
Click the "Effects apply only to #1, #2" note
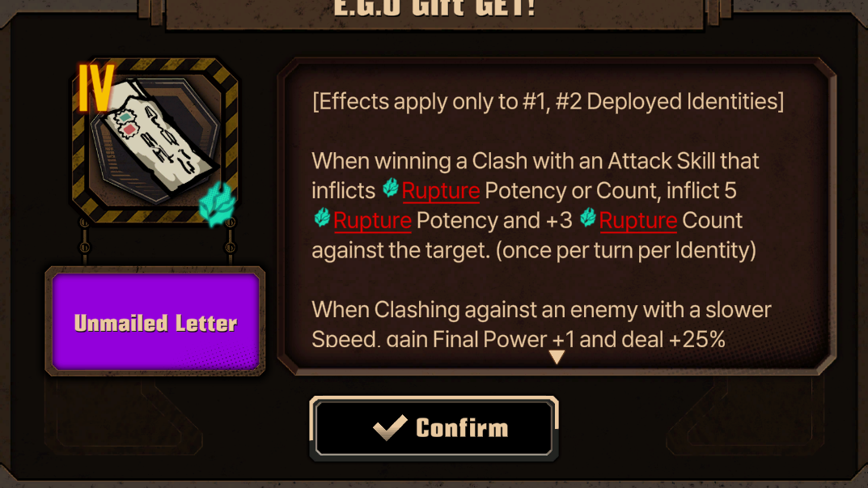[x=548, y=101]
